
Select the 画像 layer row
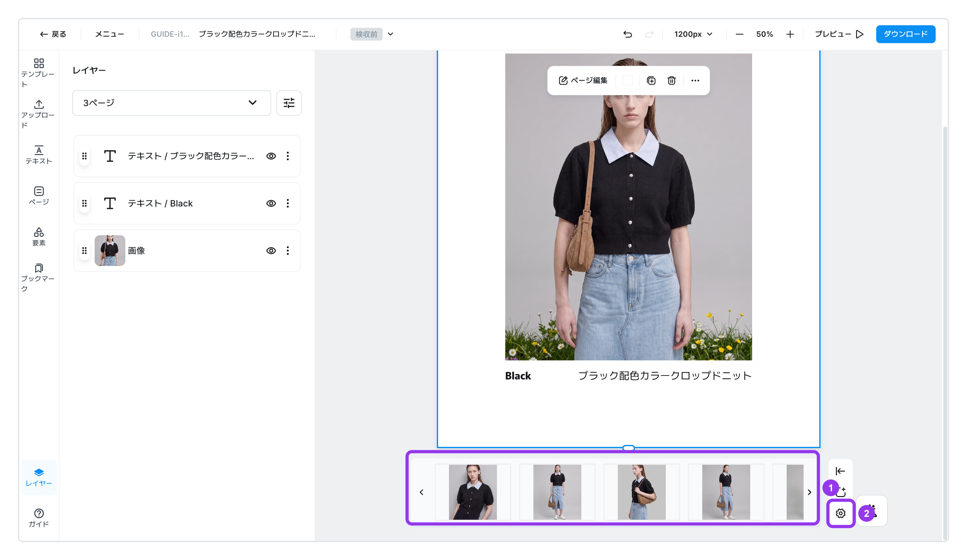click(x=187, y=251)
